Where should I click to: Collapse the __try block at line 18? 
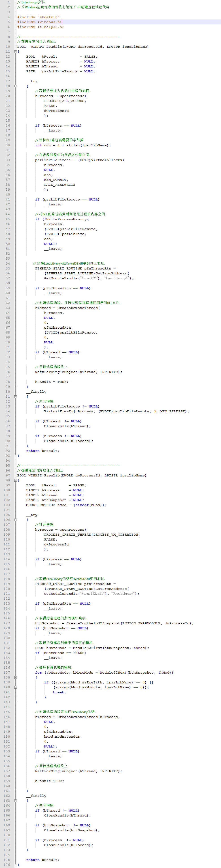[15, 86]
